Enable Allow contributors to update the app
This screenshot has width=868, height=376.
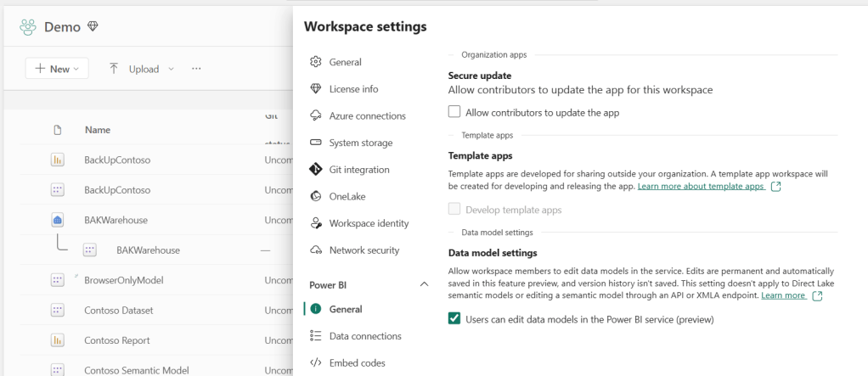[454, 112]
